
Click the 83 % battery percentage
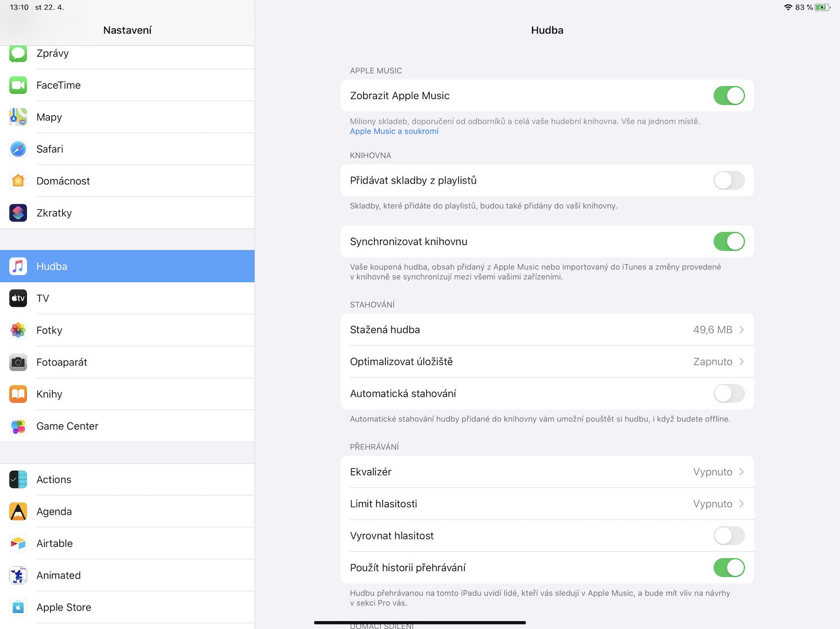pos(804,7)
